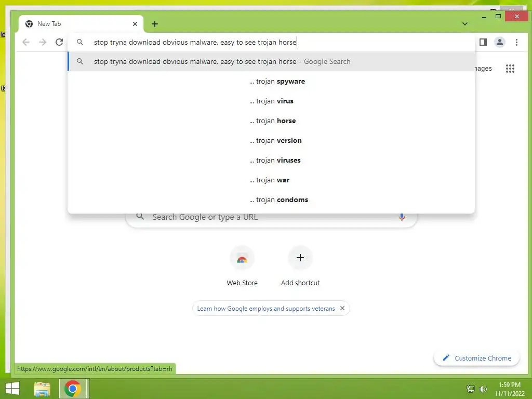Image resolution: width=532 pixels, height=399 pixels.
Task: Select the Google Search suggestion row
Action: coord(271,61)
